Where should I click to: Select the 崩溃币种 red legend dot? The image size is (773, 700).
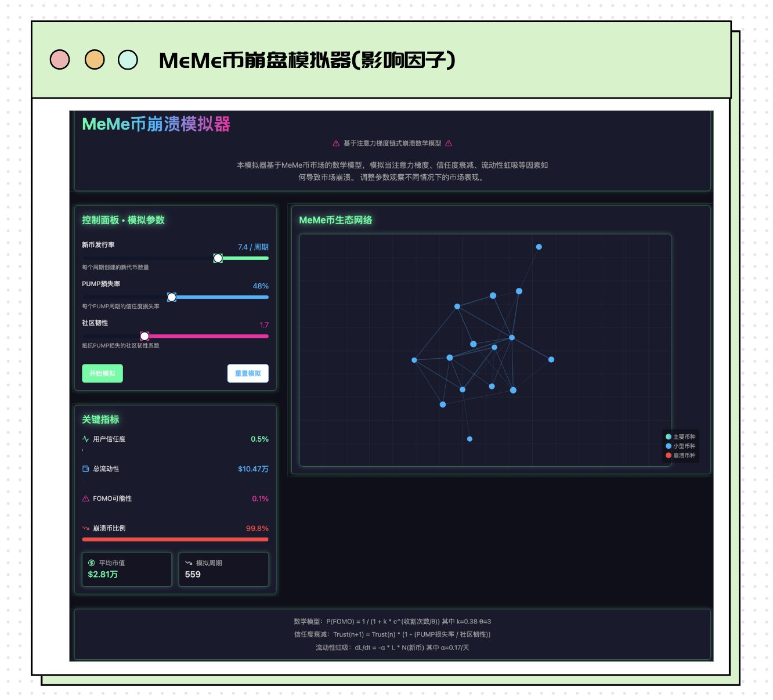[669, 455]
